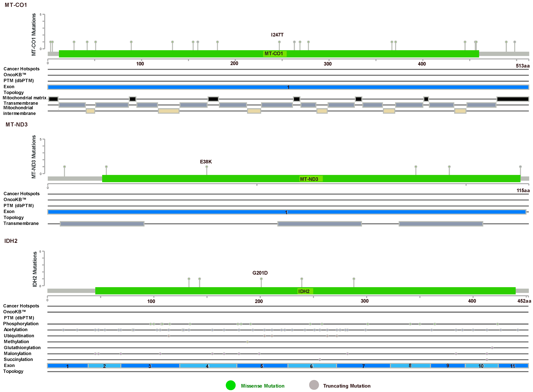Viewport: 533px width, 392px height.
Task: Click the MT-CO1 OncoKB track label
Action: 15,75
